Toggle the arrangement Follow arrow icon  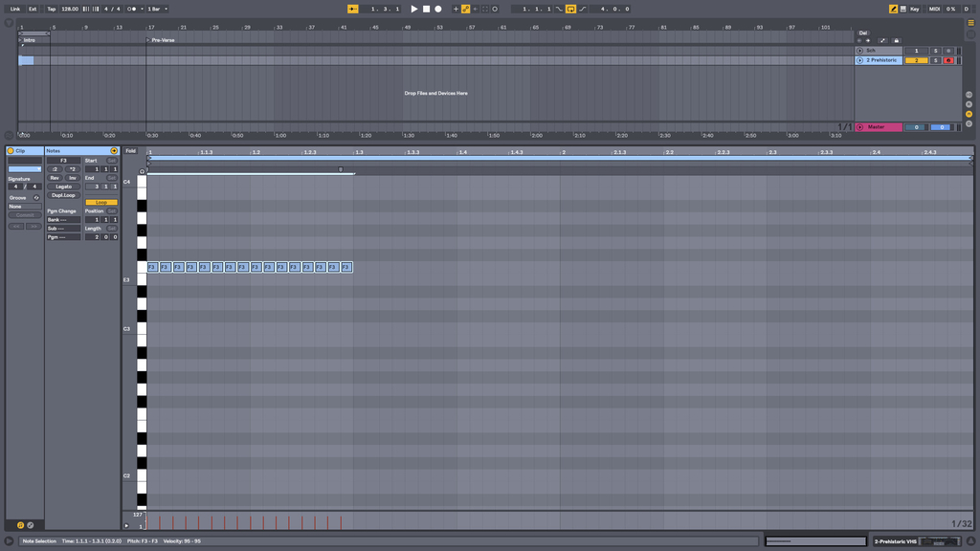point(352,8)
